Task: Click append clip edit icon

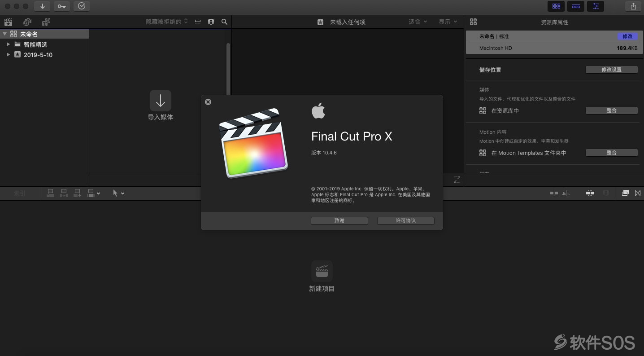Action: (x=78, y=193)
